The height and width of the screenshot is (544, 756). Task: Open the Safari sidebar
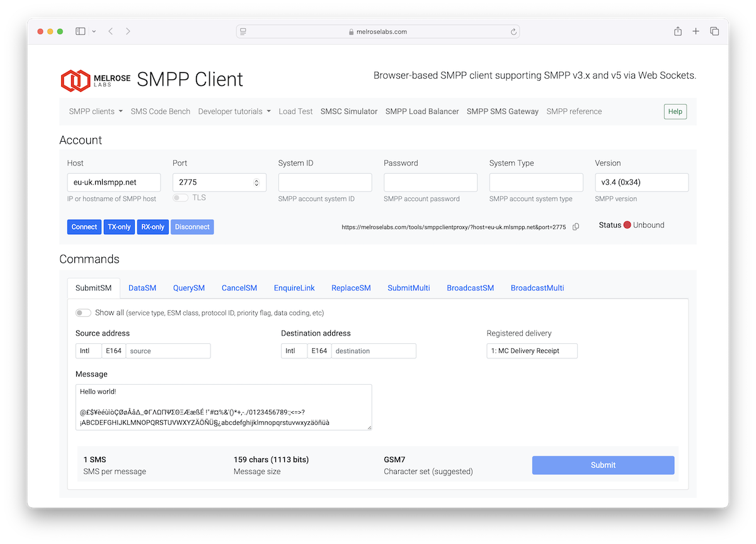coord(80,30)
